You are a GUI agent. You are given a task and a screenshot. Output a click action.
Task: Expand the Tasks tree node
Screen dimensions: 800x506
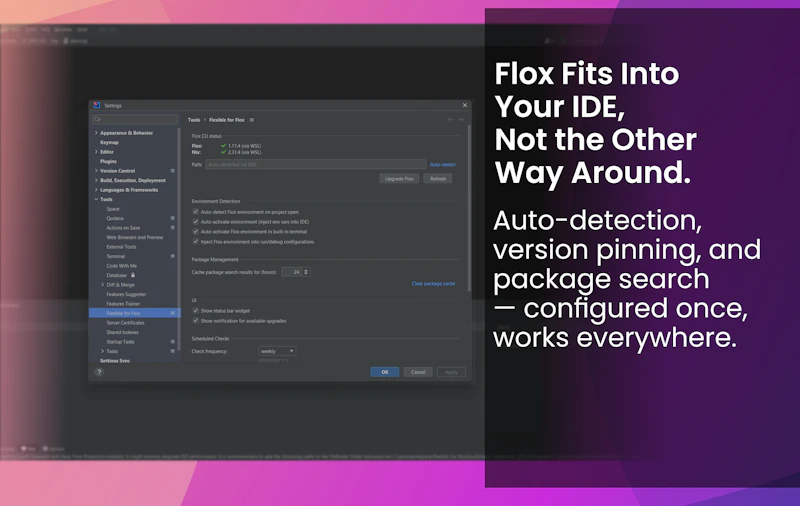coord(103,351)
